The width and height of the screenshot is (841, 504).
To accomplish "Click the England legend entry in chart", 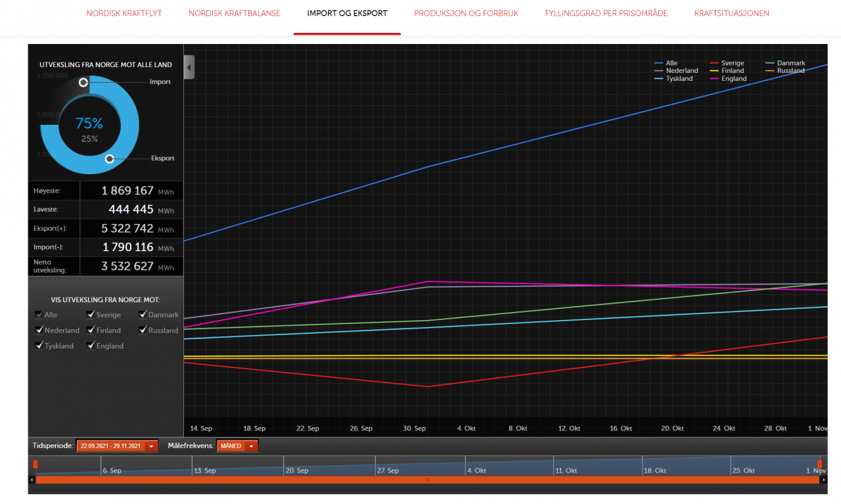I will [x=733, y=79].
